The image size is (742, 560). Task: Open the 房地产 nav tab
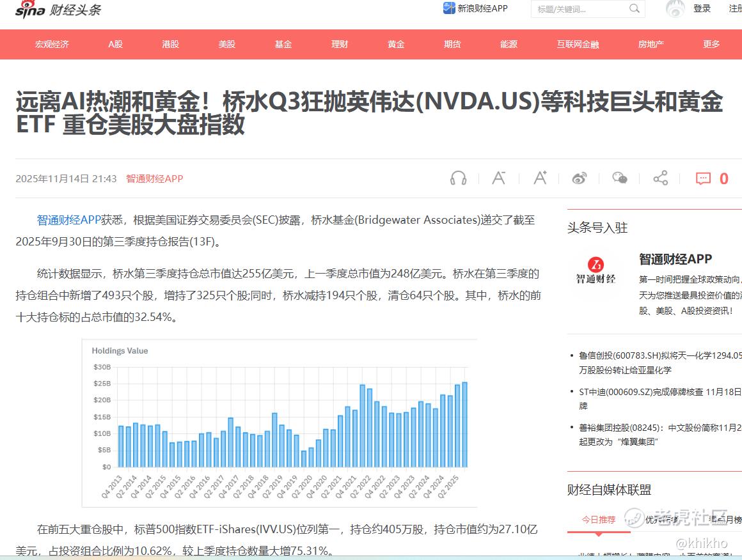coord(651,45)
